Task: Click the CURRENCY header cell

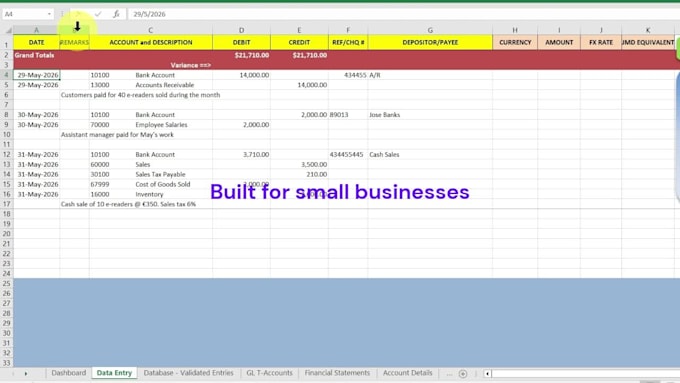Action: (515, 43)
